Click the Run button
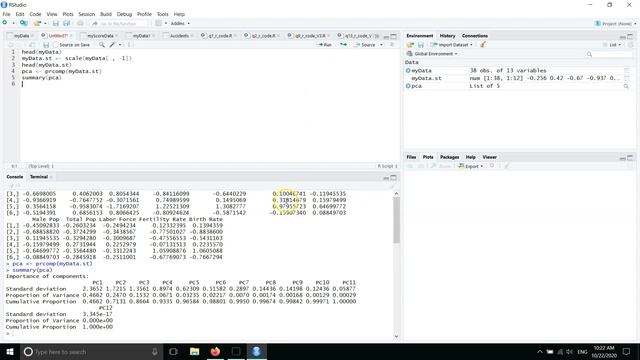The image size is (640, 360). [x=324, y=45]
